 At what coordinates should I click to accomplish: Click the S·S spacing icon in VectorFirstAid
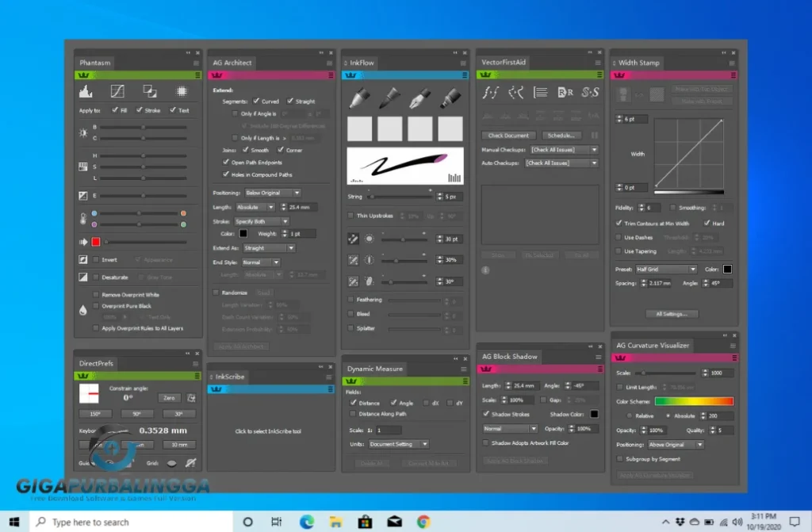tap(588, 90)
